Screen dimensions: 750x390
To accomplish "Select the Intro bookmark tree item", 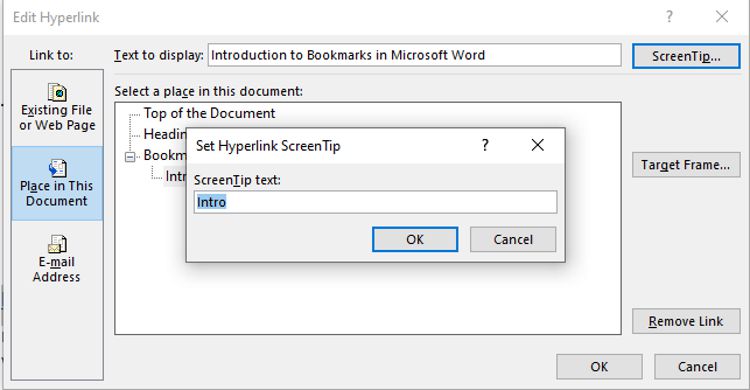I will [176, 177].
